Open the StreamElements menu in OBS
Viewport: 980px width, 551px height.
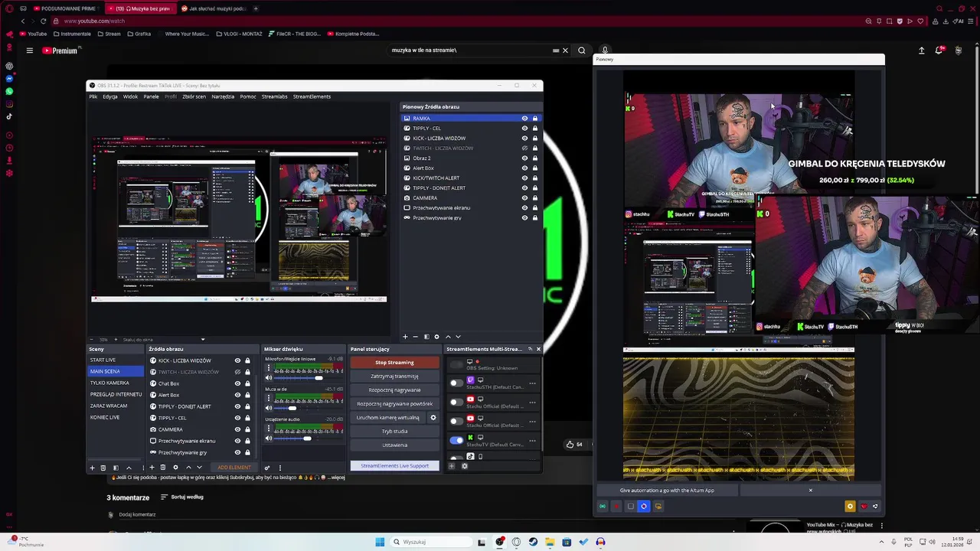pyautogui.click(x=312, y=96)
